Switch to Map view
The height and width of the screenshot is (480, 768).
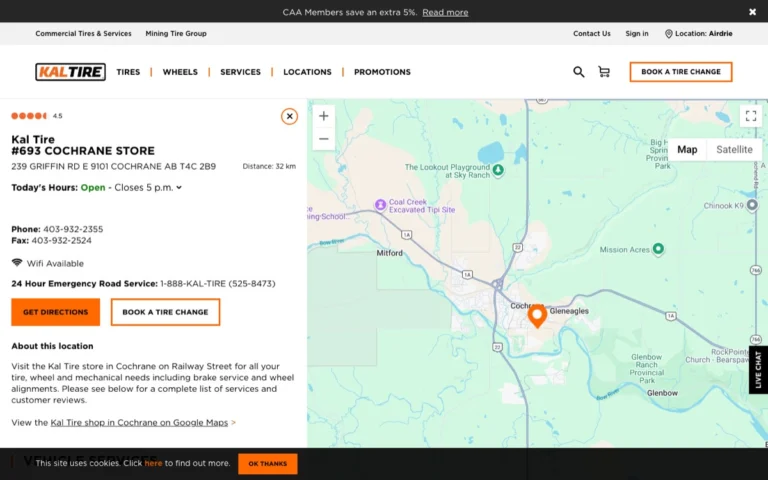tap(687, 149)
